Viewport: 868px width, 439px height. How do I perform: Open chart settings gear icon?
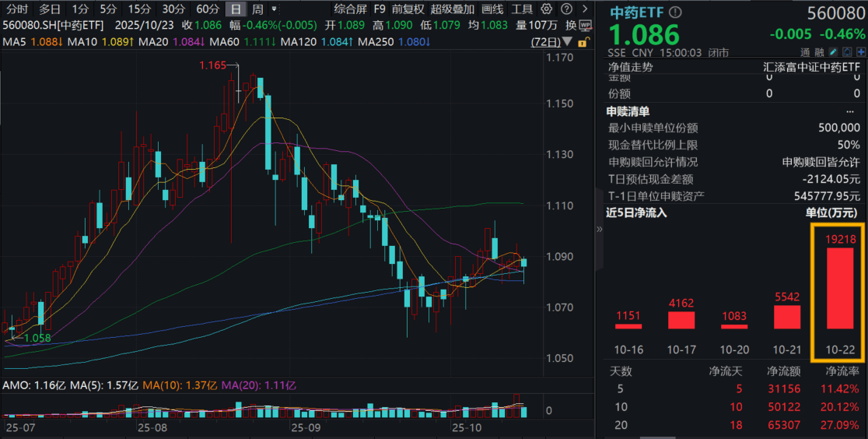point(546,9)
